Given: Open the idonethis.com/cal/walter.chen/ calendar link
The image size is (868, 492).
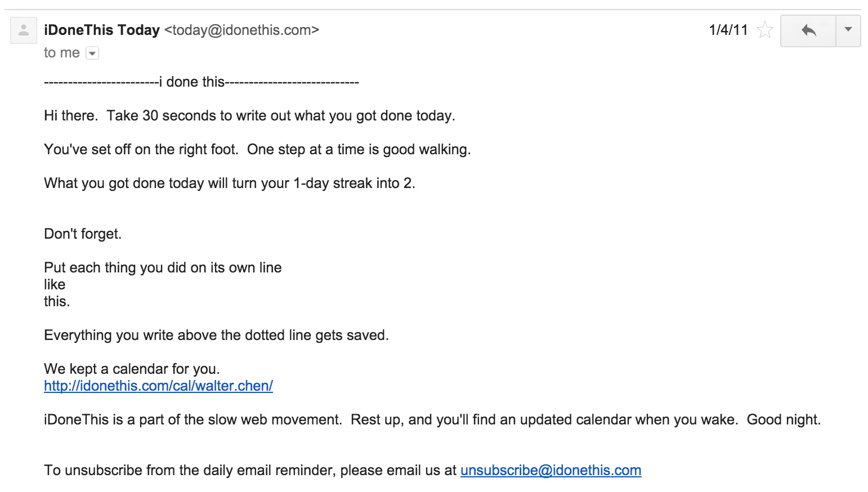Looking at the screenshot, I should 158,386.
